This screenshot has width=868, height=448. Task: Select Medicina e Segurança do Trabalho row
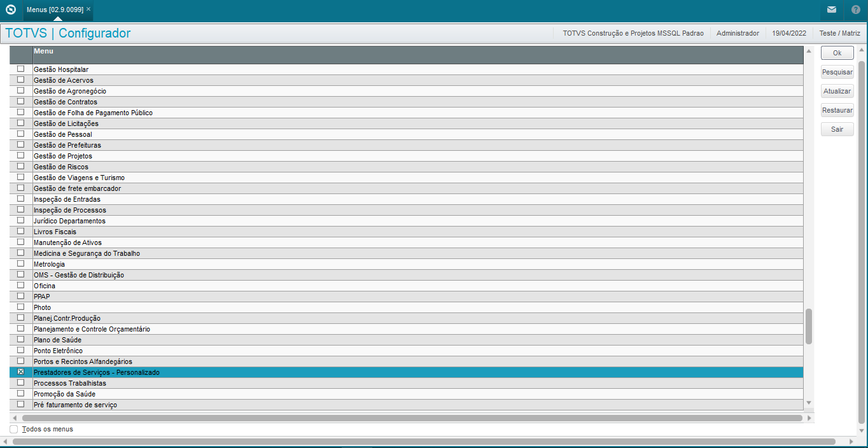point(406,253)
